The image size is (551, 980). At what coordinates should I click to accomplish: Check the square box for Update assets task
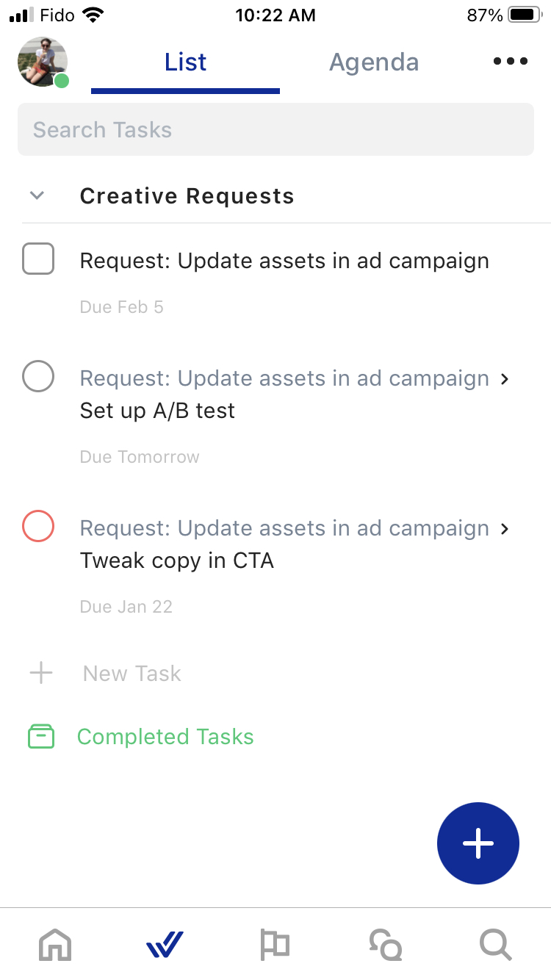click(38, 259)
